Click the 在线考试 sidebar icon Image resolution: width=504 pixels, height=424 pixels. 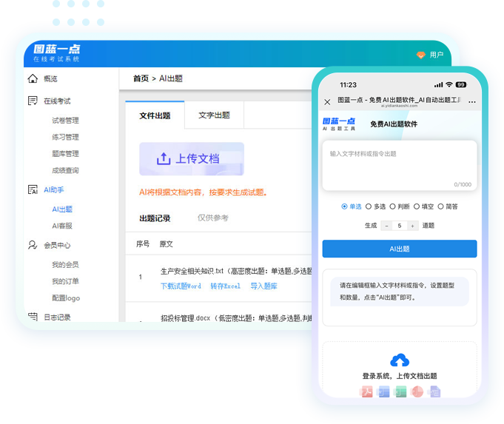pos(33,101)
